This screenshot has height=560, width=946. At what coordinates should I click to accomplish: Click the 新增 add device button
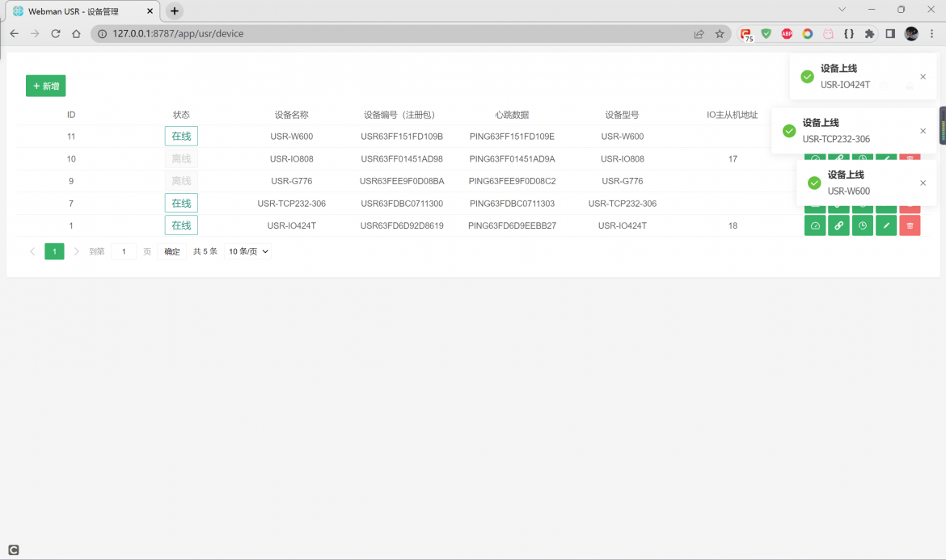pos(46,86)
